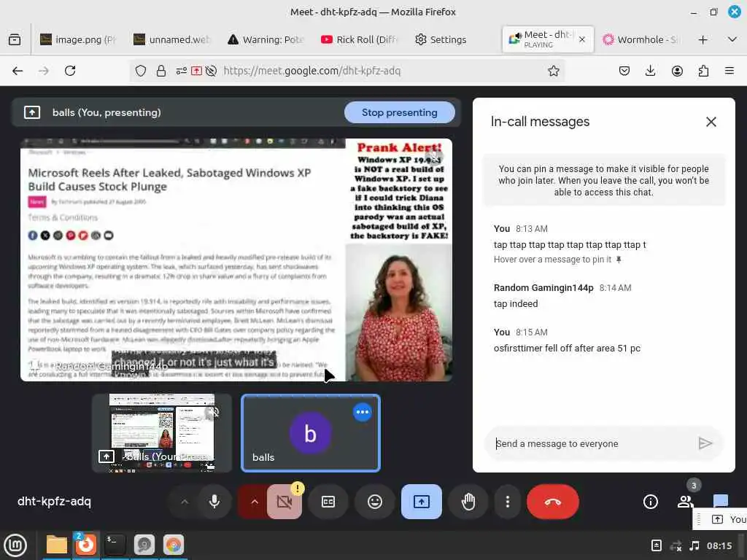Open the meeting details info icon
Screen dimensions: 747x560
pyautogui.click(x=650, y=502)
